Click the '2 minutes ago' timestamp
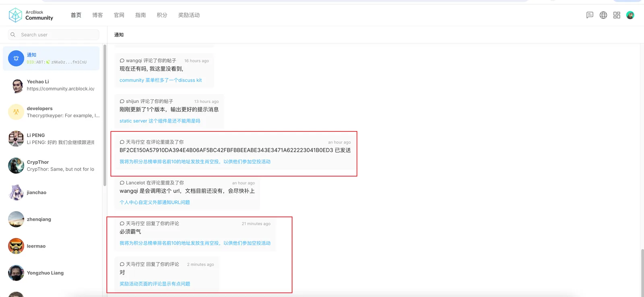Image resolution: width=644 pixels, height=297 pixels. tap(200, 264)
